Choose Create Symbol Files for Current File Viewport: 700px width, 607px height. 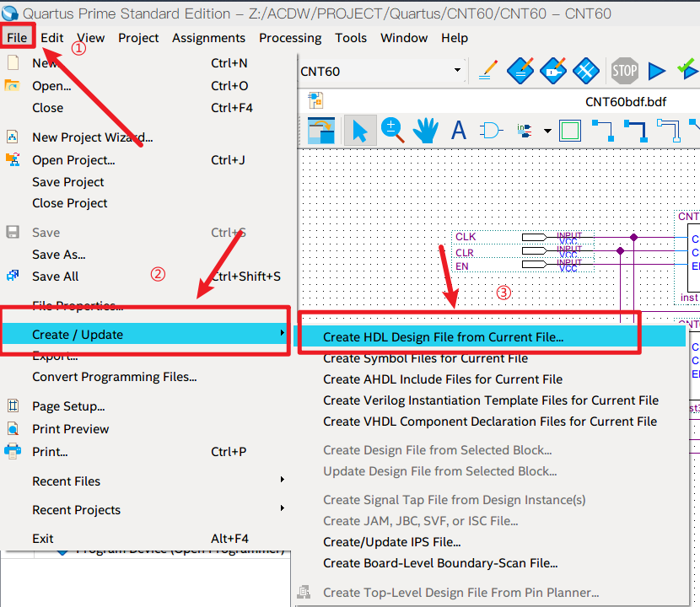425,358
